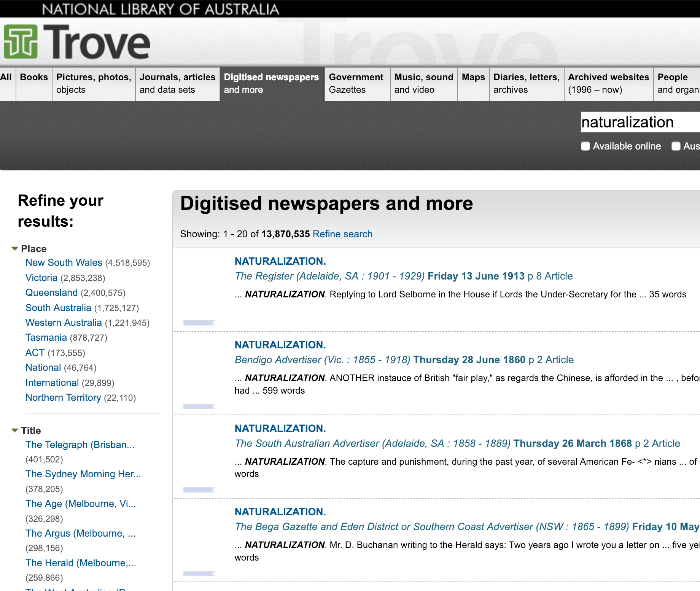This screenshot has height=591, width=700.
Task: Filter results by Tasmania
Action: point(46,337)
